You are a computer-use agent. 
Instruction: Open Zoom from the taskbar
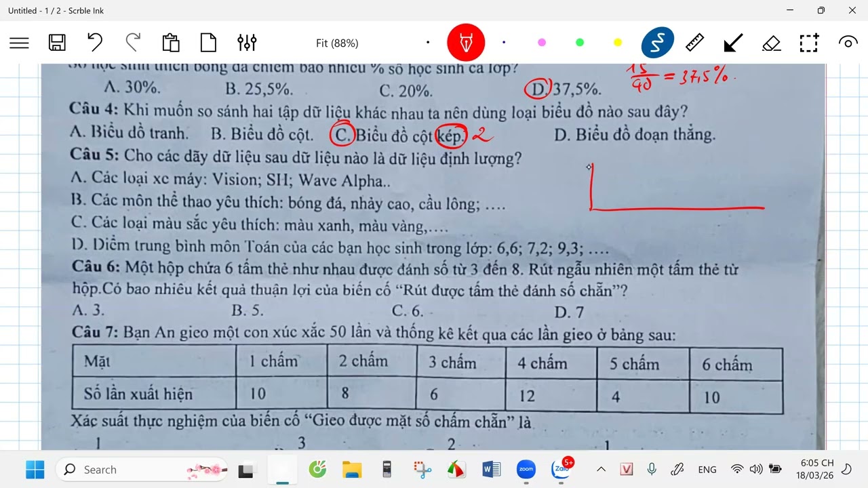click(x=526, y=469)
